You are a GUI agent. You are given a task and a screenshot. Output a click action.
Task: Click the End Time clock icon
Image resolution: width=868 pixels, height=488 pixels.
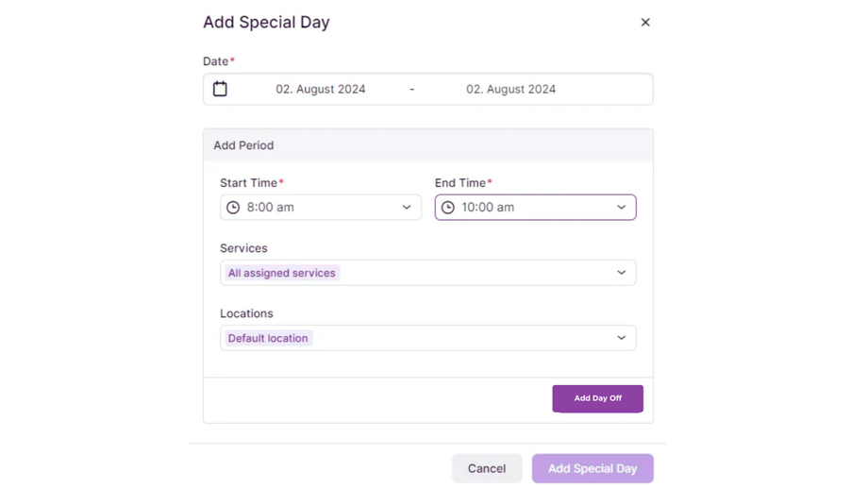point(448,208)
